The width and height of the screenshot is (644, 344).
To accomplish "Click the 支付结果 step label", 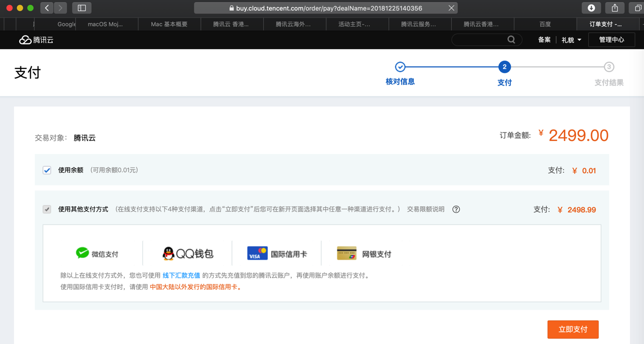I will point(609,82).
